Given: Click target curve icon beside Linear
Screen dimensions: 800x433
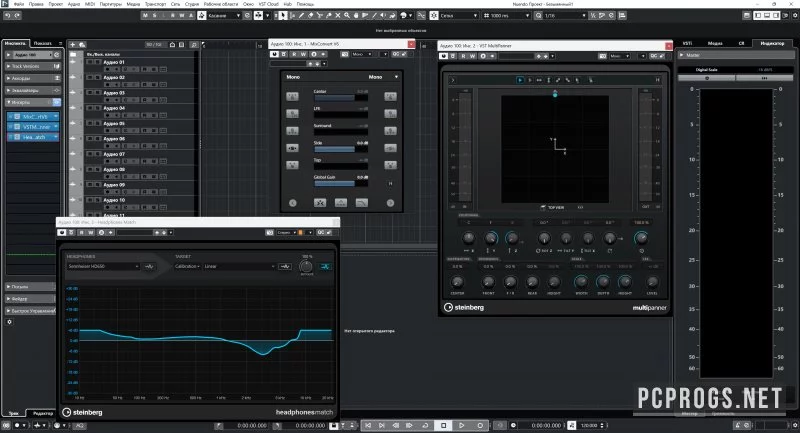Looking at the screenshot, I should 285,266.
